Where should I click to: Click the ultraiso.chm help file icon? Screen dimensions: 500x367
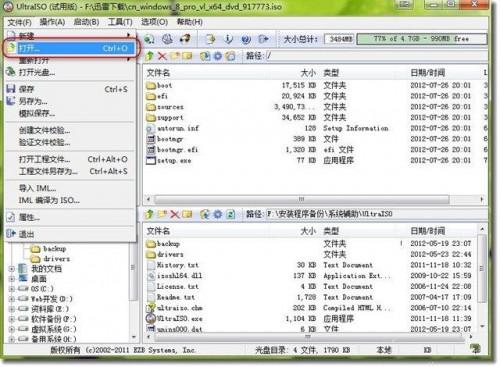point(151,308)
